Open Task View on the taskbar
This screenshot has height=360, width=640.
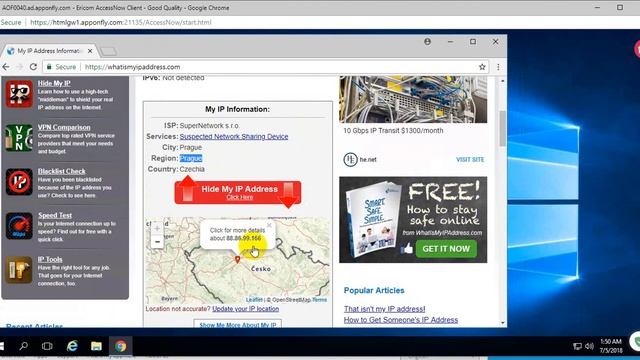pyautogui.click(x=47, y=346)
